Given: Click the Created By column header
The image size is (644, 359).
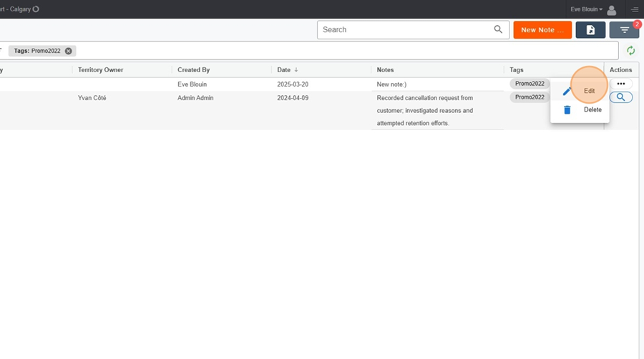Looking at the screenshot, I should (x=193, y=70).
